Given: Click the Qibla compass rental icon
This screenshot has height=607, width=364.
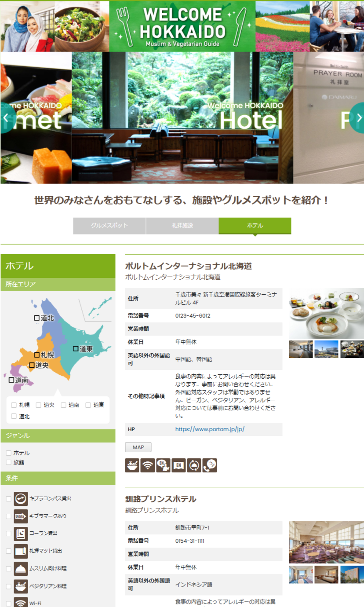Looking at the screenshot, I should (21, 498).
